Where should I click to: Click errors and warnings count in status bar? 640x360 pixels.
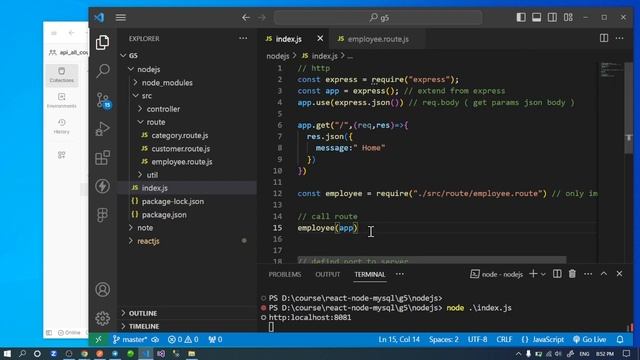(x=183, y=340)
